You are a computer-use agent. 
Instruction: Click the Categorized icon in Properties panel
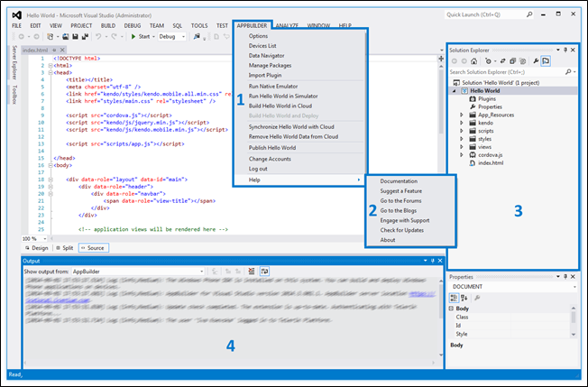click(454, 298)
